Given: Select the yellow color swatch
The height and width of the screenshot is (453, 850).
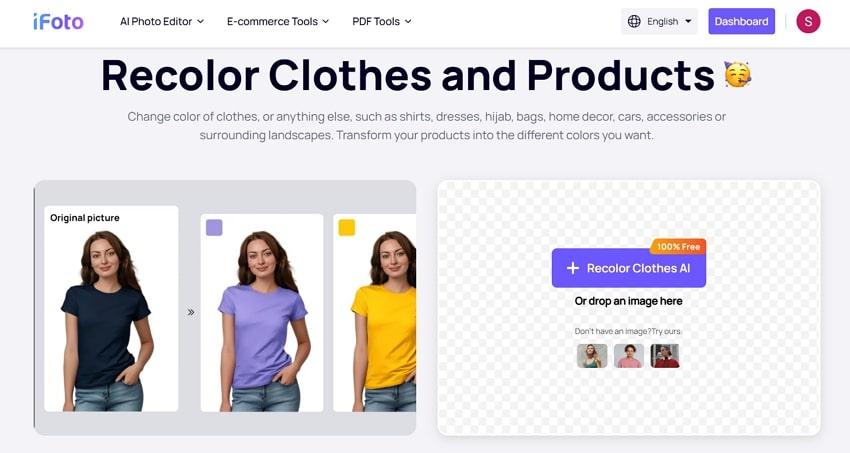Looking at the screenshot, I should pos(347,228).
